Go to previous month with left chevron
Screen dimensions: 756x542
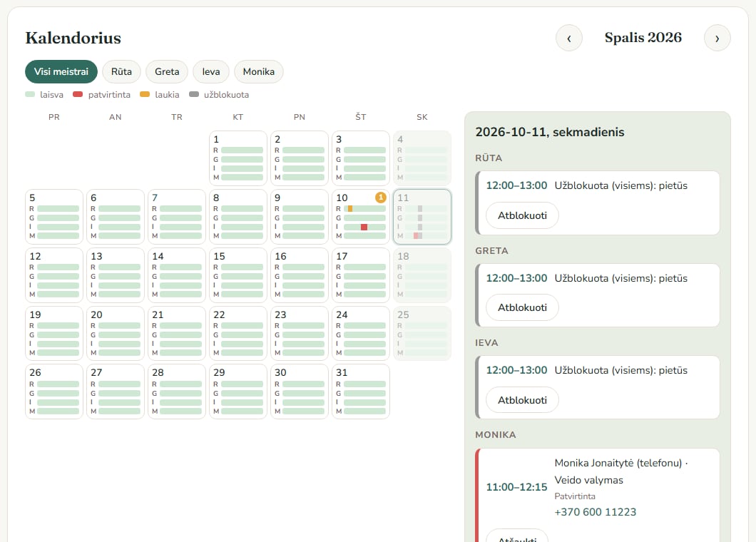click(569, 38)
